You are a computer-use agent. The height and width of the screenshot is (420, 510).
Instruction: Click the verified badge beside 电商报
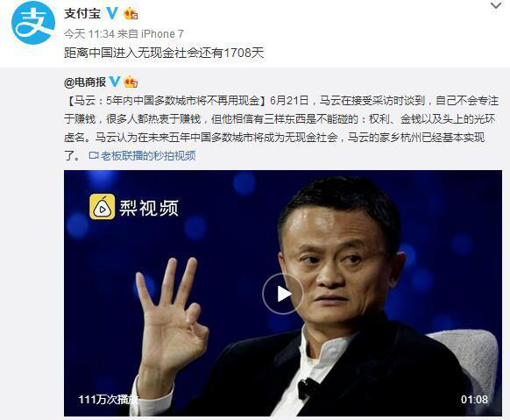point(115,82)
